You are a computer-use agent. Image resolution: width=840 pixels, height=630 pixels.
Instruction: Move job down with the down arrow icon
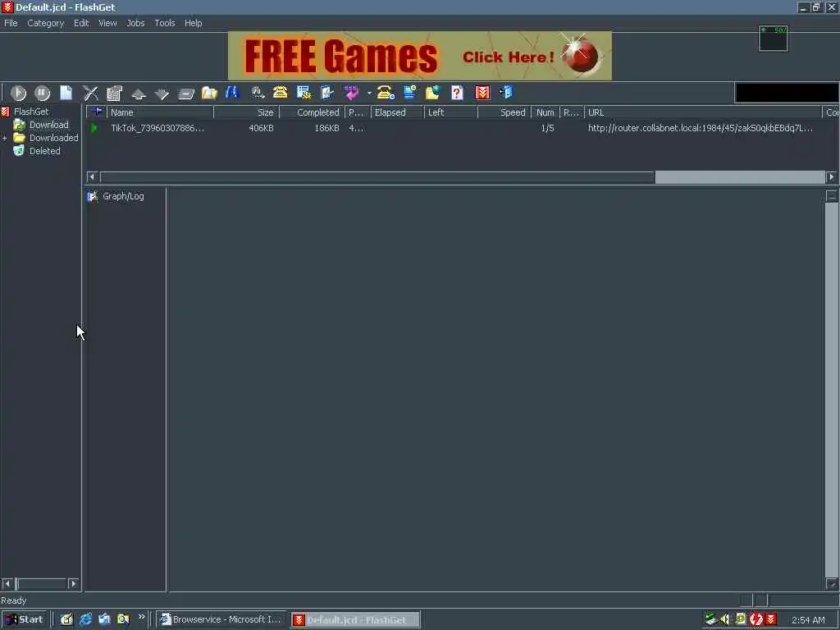coord(162,94)
